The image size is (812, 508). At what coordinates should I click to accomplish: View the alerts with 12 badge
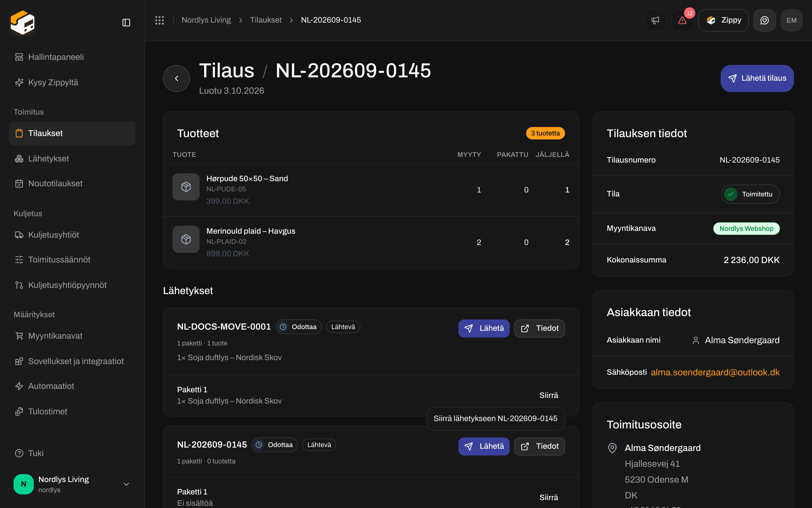682,20
